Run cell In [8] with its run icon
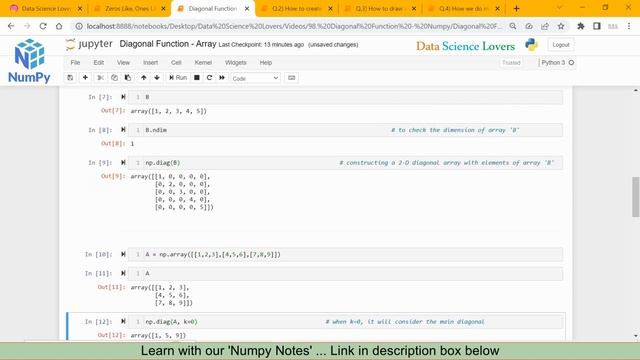Image resolution: width=640 pixels, height=360 pixels. pos(123,129)
